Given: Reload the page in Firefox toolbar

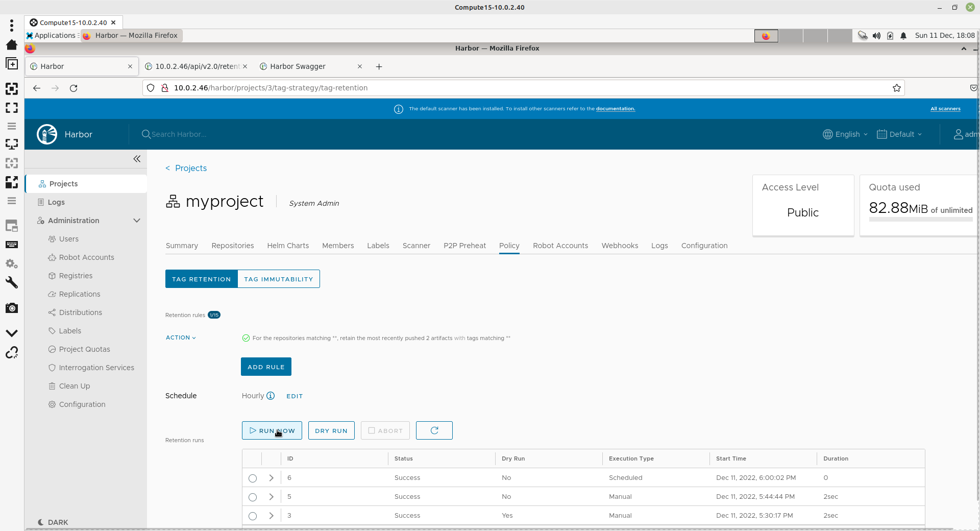Looking at the screenshot, I should (73, 88).
